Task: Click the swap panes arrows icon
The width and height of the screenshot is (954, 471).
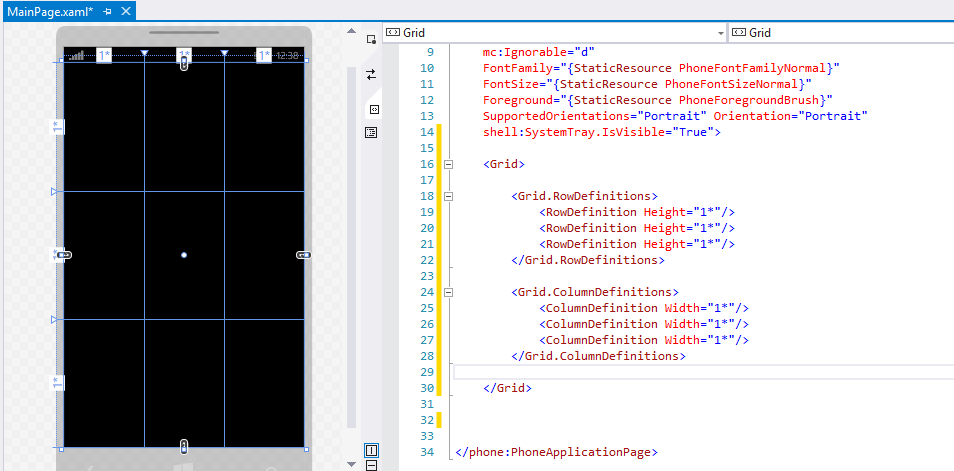Action: 371,74
